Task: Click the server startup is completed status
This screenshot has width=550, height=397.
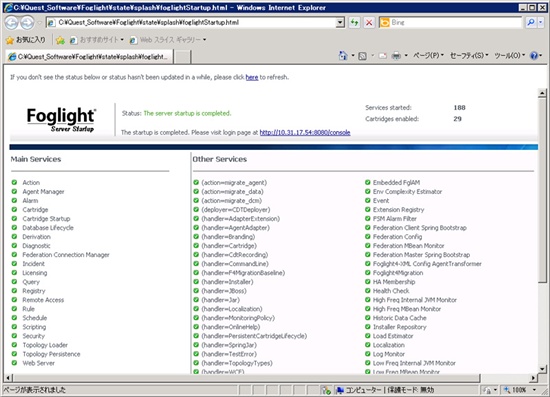Action: (x=187, y=113)
